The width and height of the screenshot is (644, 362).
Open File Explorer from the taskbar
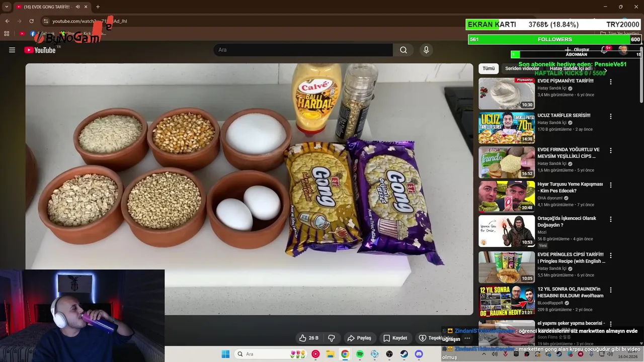(330, 354)
